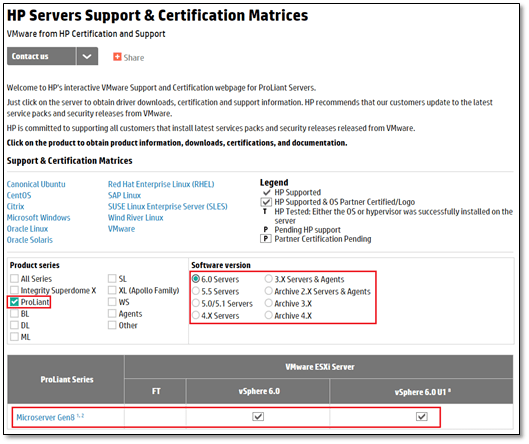Click the Legend heading

point(274,183)
